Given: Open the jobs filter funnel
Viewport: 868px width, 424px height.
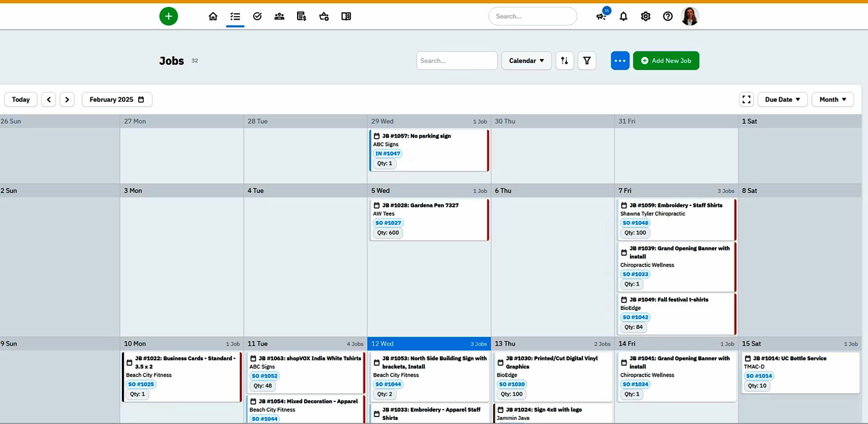Looking at the screenshot, I should [587, 61].
